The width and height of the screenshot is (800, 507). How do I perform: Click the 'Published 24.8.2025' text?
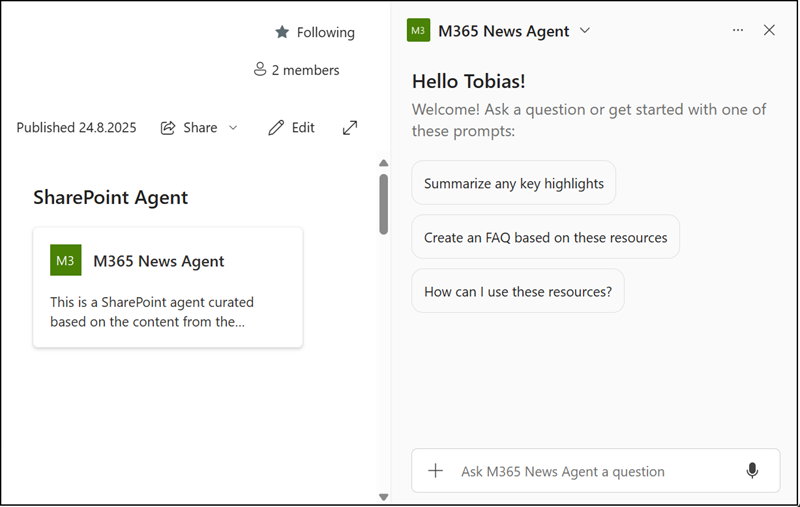[x=77, y=128]
